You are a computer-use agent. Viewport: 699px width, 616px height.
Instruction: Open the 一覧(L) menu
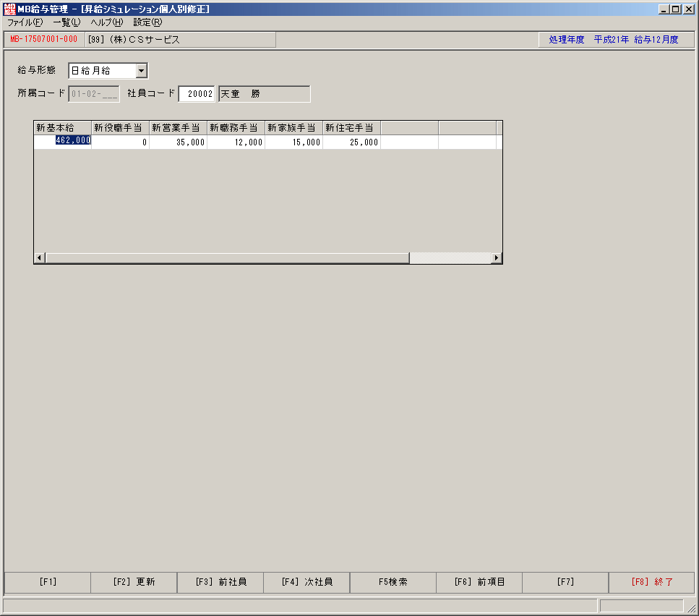coord(67,22)
